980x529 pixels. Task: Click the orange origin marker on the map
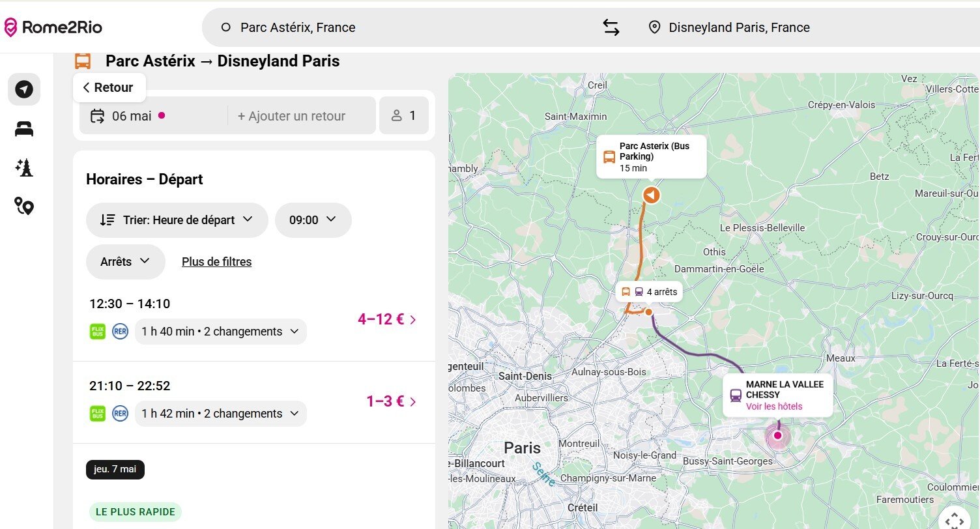click(651, 195)
